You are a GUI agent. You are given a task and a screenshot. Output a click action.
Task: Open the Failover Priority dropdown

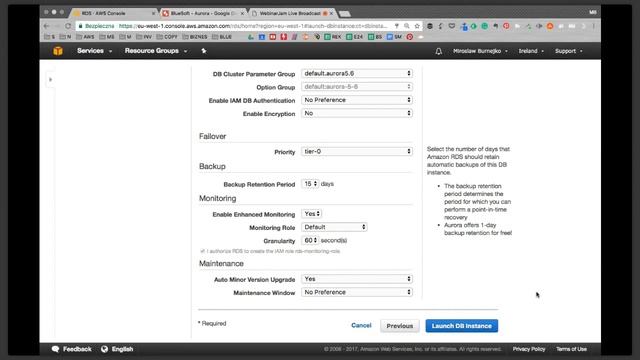357,151
